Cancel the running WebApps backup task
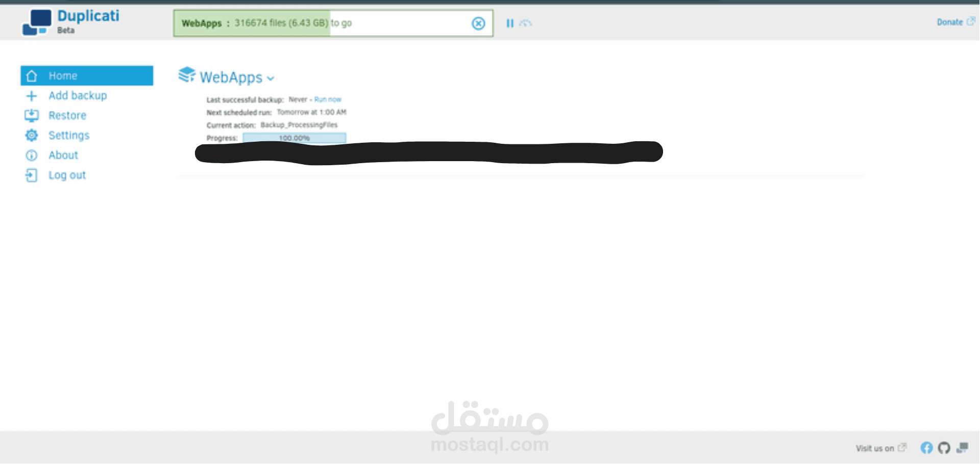The height and width of the screenshot is (464, 980). [478, 23]
